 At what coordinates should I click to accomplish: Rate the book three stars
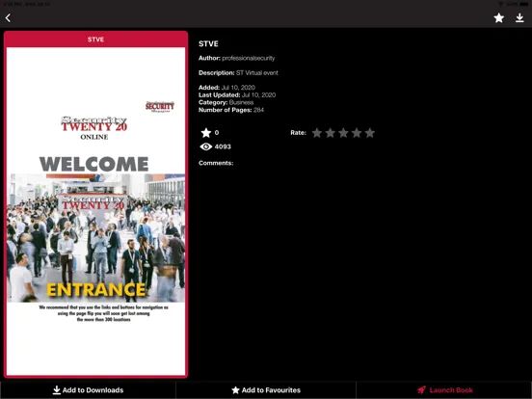point(343,133)
